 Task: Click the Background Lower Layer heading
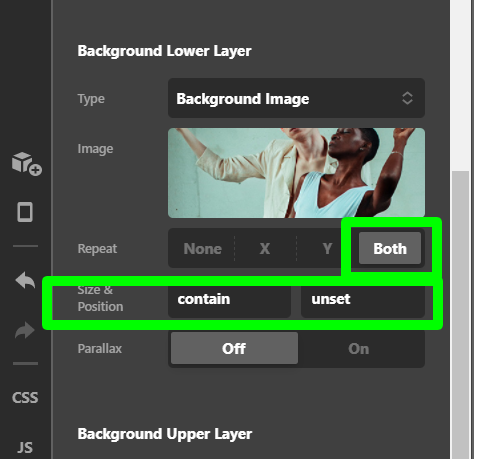(x=164, y=51)
